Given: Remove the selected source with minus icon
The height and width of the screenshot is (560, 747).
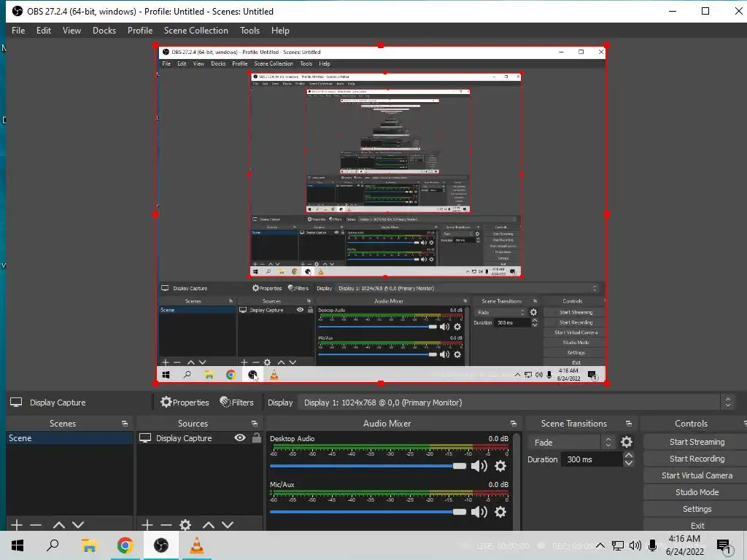Looking at the screenshot, I should point(166,525).
